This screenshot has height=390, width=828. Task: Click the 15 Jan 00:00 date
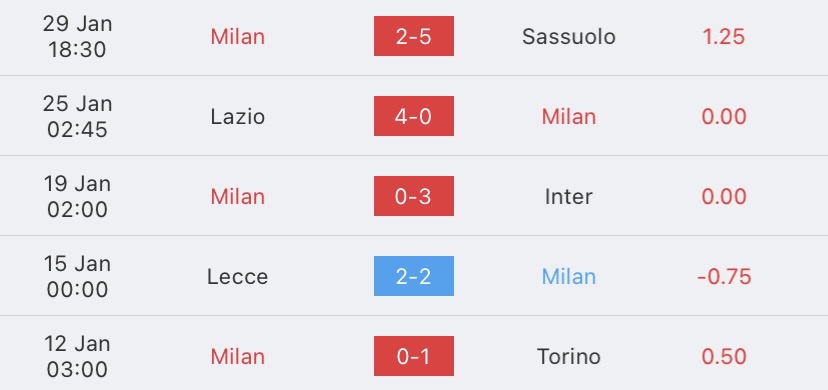point(78,277)
